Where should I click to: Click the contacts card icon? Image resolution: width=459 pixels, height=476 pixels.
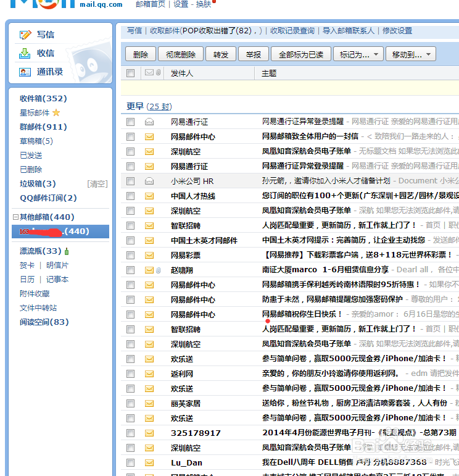25,72
